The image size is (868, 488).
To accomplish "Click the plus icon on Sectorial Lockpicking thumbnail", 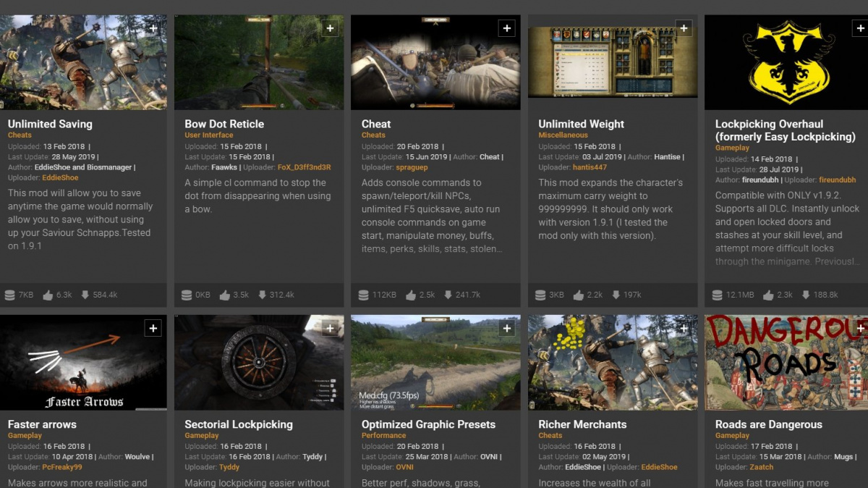I will pos(330,329).
